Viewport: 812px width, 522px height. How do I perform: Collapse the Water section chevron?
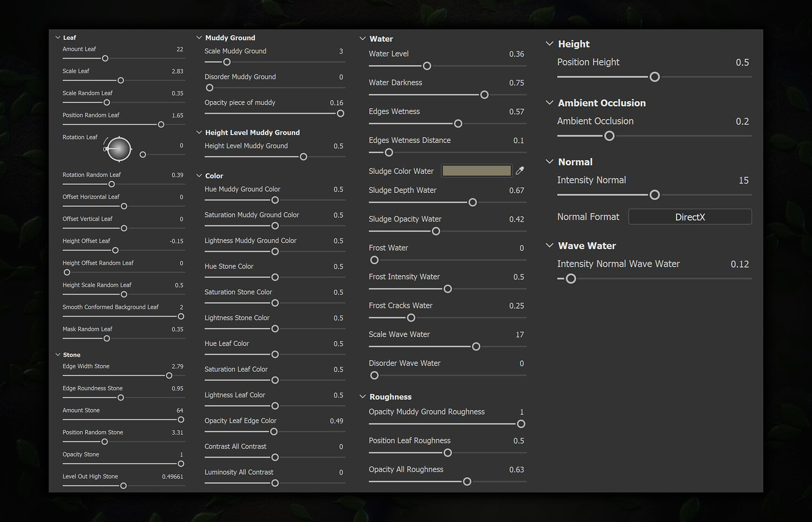tap(363, 39)
